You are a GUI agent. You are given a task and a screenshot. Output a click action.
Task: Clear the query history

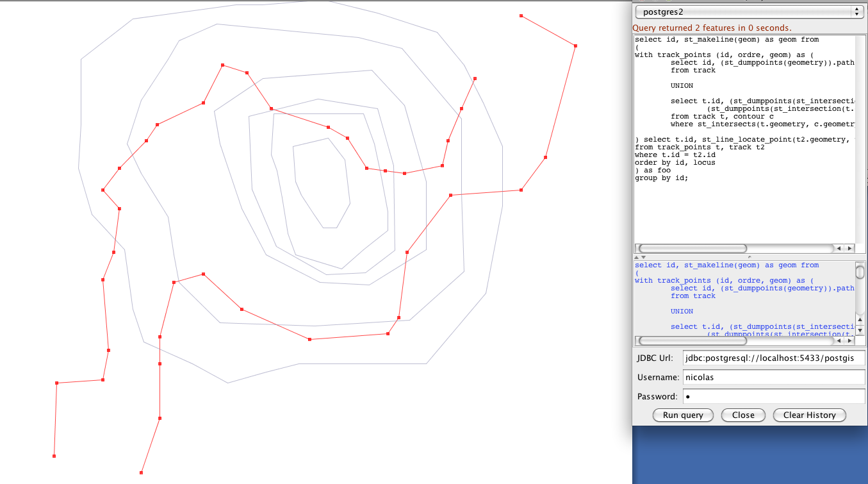[809, 415]
